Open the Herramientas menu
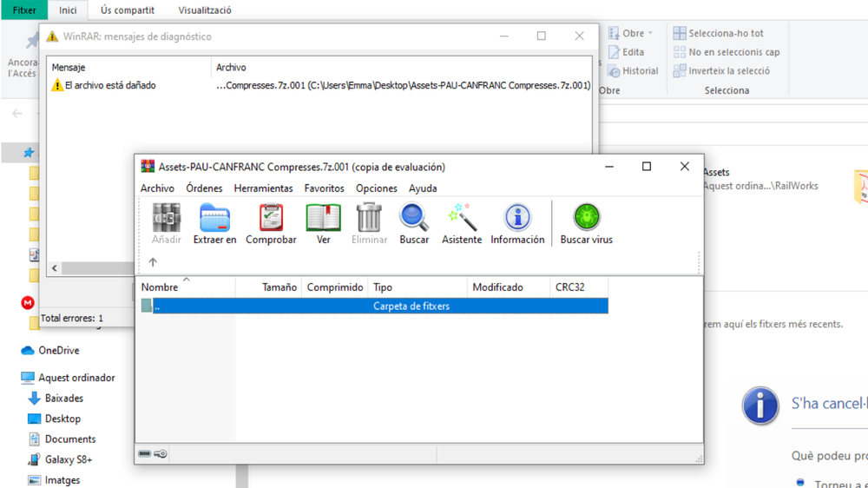This screenshot has width=868, height=488. click(x=264, y=188)
